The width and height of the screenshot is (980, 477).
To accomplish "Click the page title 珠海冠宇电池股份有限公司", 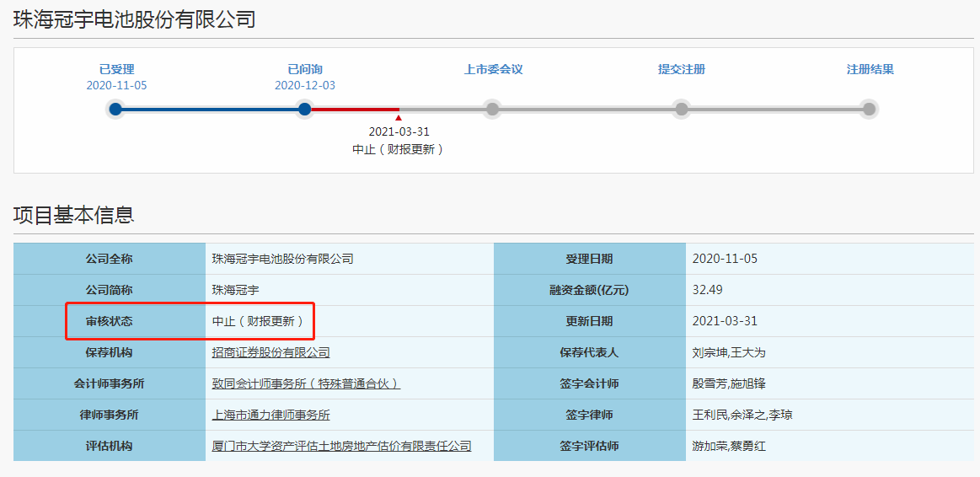I will point(134,19).
